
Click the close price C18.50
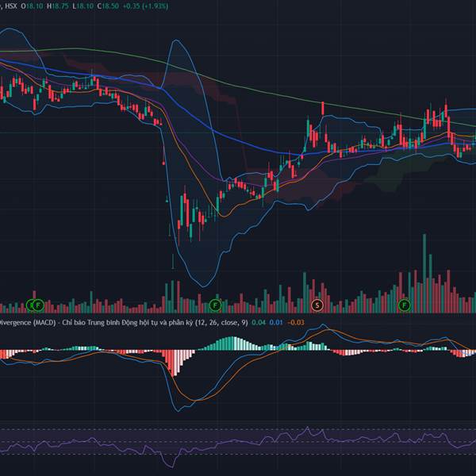[108, 6]
